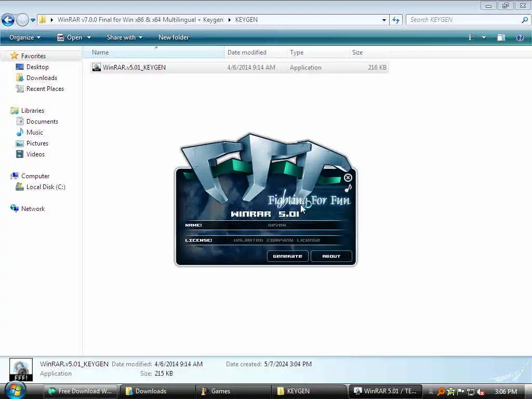Screen dimensions: 532x399
Task: Open the Pictures library
Action: [37, 143]
